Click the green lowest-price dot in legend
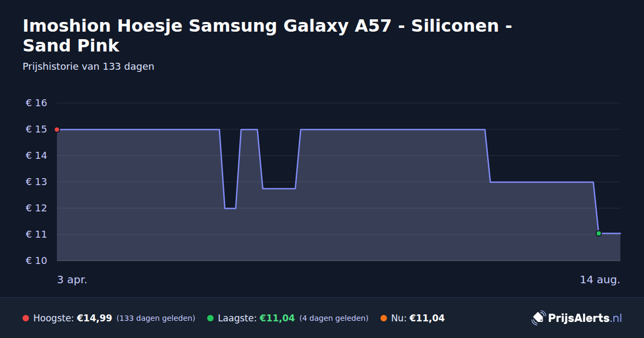The height and width of the screenshot is (338, 644). click(x=210, y=318)
